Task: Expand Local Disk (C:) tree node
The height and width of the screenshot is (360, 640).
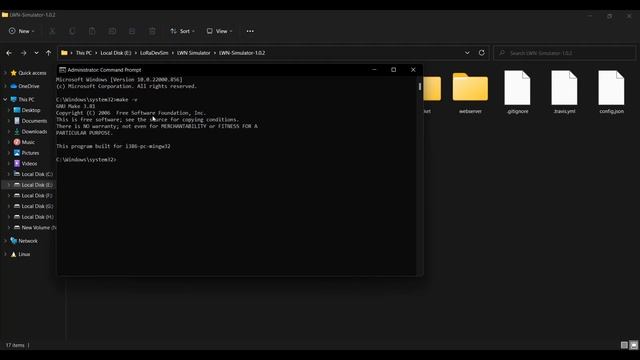Action: (9, 174)
